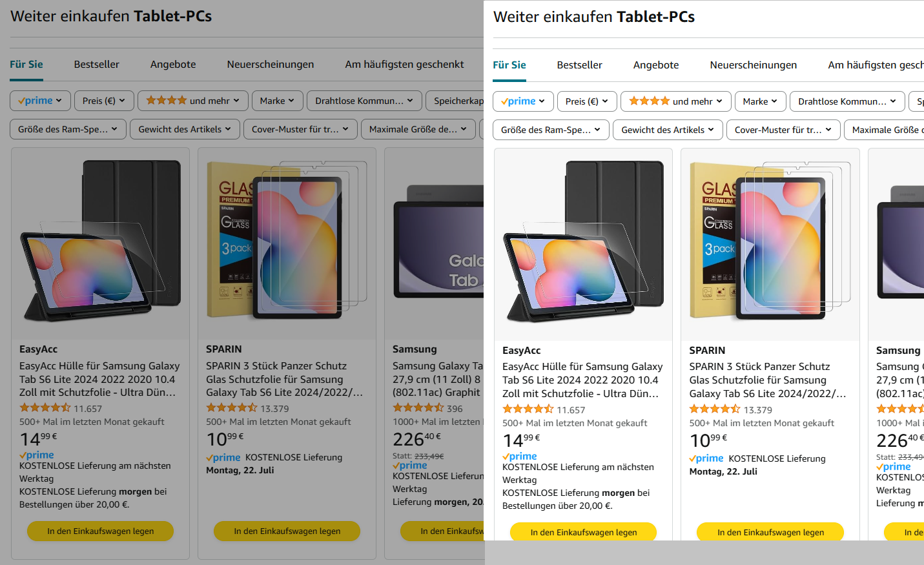
Task: Expand Preis (€) dropdown in bright panel
Action: [x=587, y=101]
